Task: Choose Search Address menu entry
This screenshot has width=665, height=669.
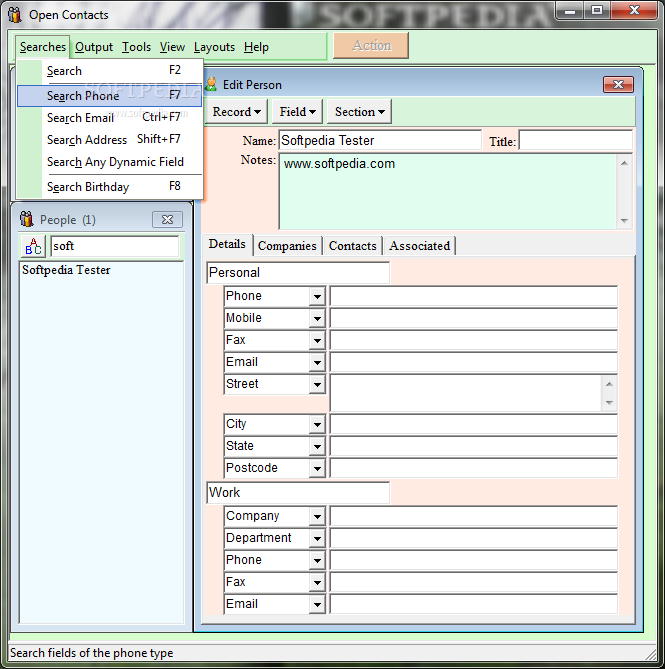Action: click(x=110, y=140)
